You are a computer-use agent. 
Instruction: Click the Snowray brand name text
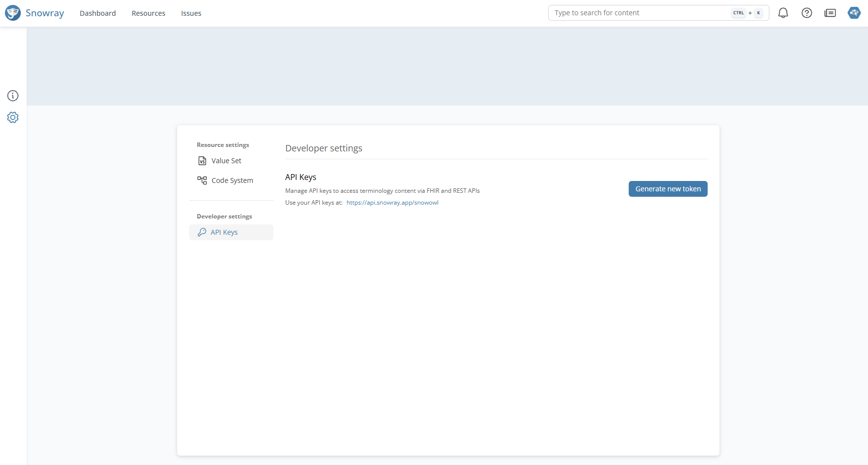(45, 13)
